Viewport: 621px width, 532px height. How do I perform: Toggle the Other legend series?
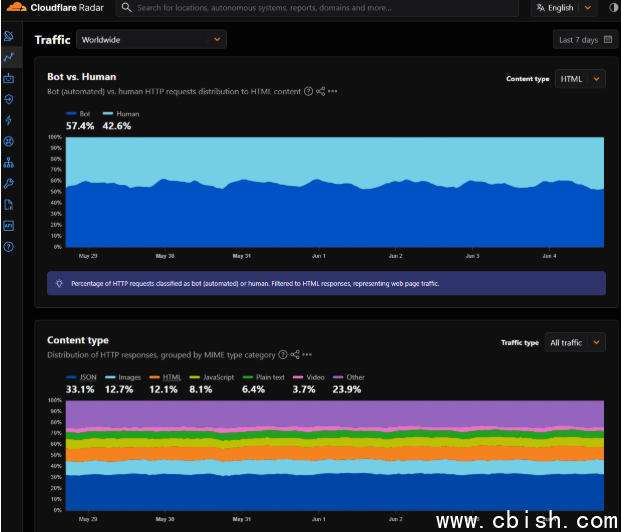[x=349, y=377]
